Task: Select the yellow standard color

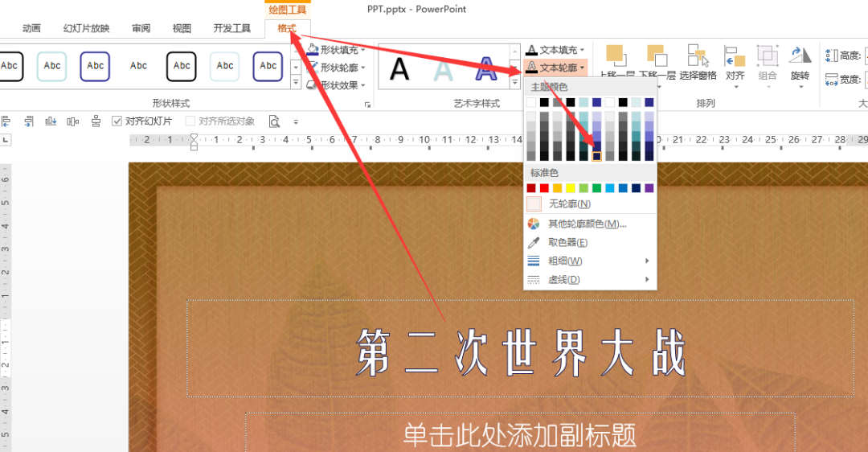Action: (x=571, y=188)
